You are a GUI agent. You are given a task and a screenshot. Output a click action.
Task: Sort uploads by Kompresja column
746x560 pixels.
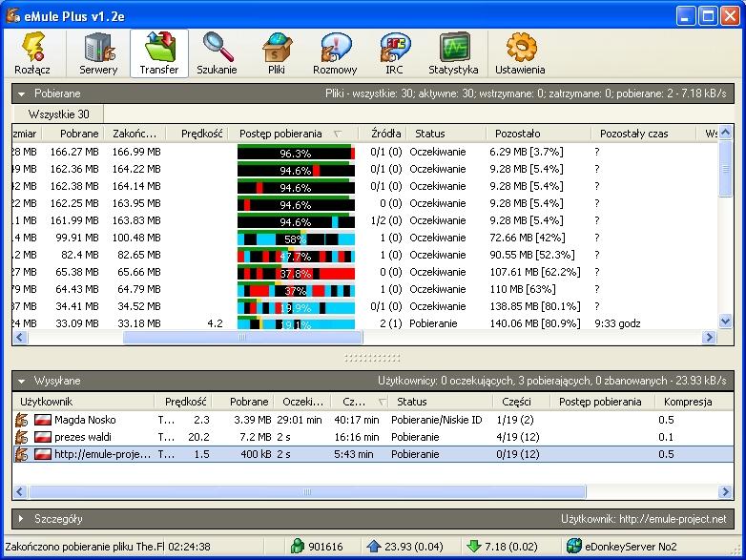click(694, 402)
